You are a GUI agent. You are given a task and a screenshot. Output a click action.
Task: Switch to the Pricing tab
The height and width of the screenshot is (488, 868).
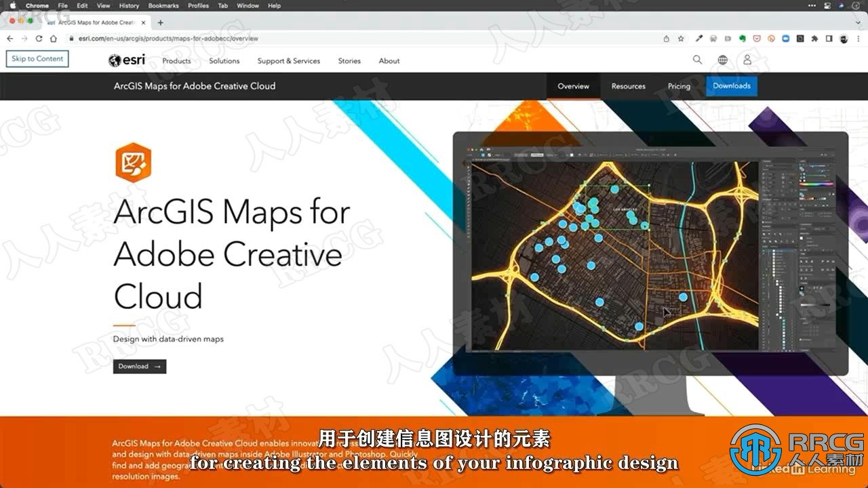tap(679, 86)
